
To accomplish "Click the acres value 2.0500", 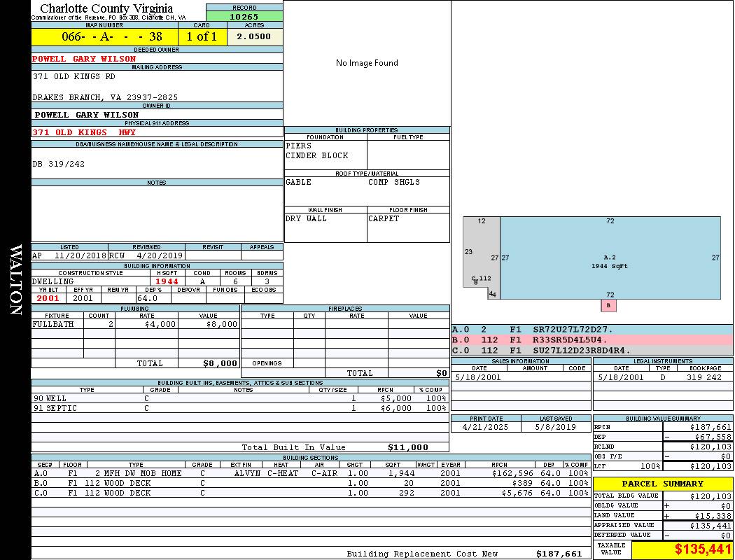I will (254, 36).
